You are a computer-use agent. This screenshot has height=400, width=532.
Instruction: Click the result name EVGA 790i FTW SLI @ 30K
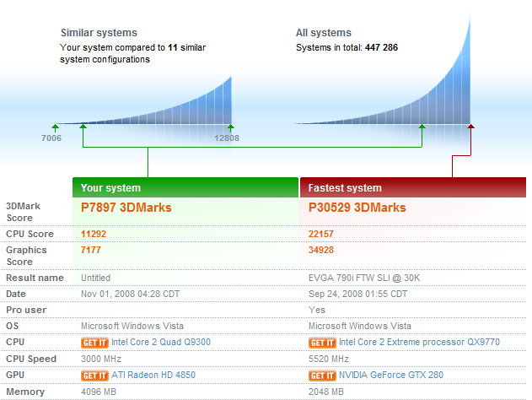tap(364, 278)
